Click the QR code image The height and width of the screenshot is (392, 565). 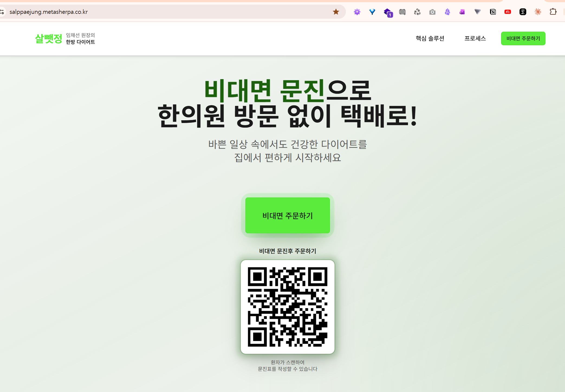point(287,306)
